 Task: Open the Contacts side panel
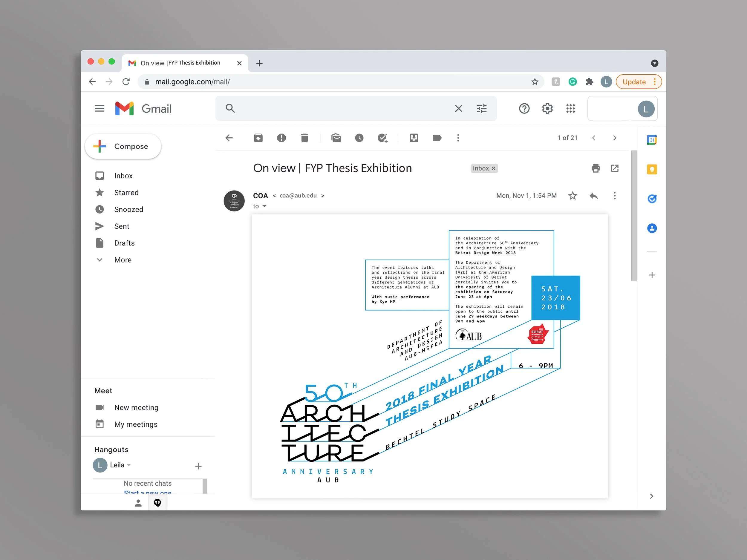(x=652, y=228)
